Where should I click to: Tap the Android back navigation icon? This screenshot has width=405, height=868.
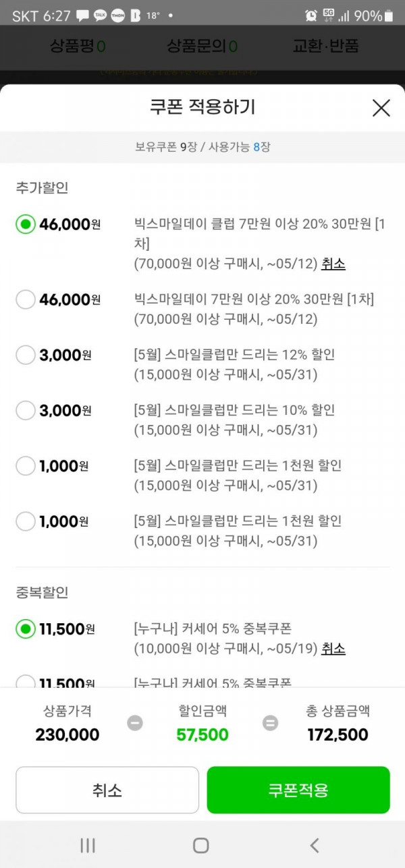pyautogui.click(x=314, y=845)
